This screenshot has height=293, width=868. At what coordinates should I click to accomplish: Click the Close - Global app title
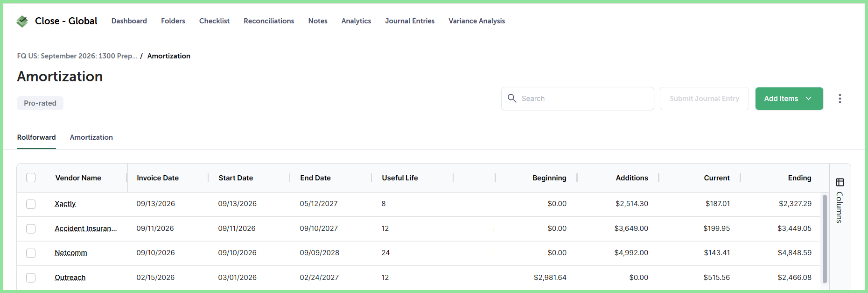click(x=66, y=21)
